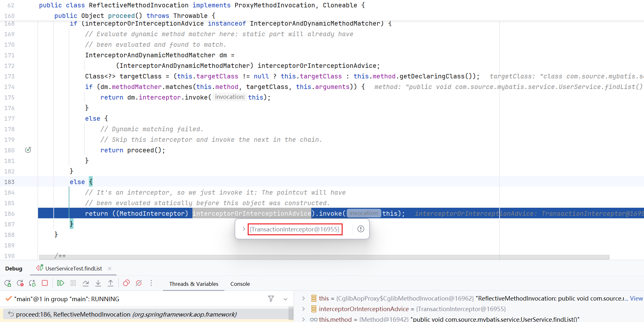Click 'proceed' method name in sticky header

point(121,16)
